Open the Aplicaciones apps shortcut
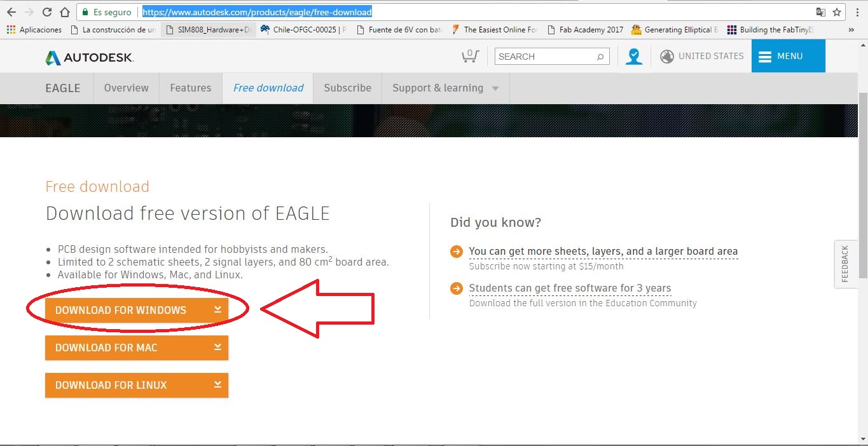 (34, 30)
